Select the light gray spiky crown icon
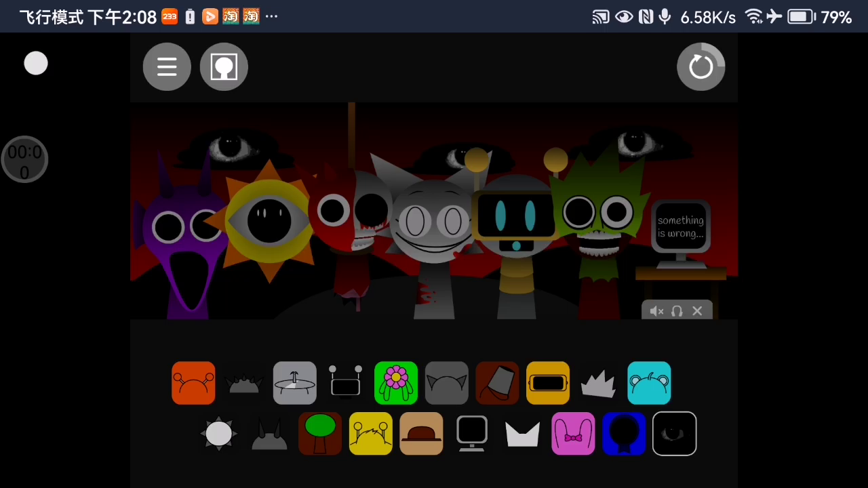 click(x=599, y=383)
